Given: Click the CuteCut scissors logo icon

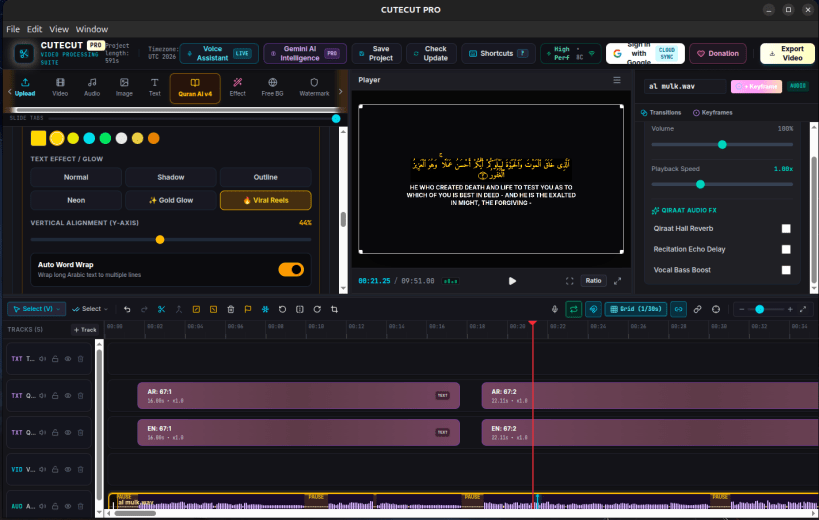Looking at the screenshot, I should [x=24, y=53].
